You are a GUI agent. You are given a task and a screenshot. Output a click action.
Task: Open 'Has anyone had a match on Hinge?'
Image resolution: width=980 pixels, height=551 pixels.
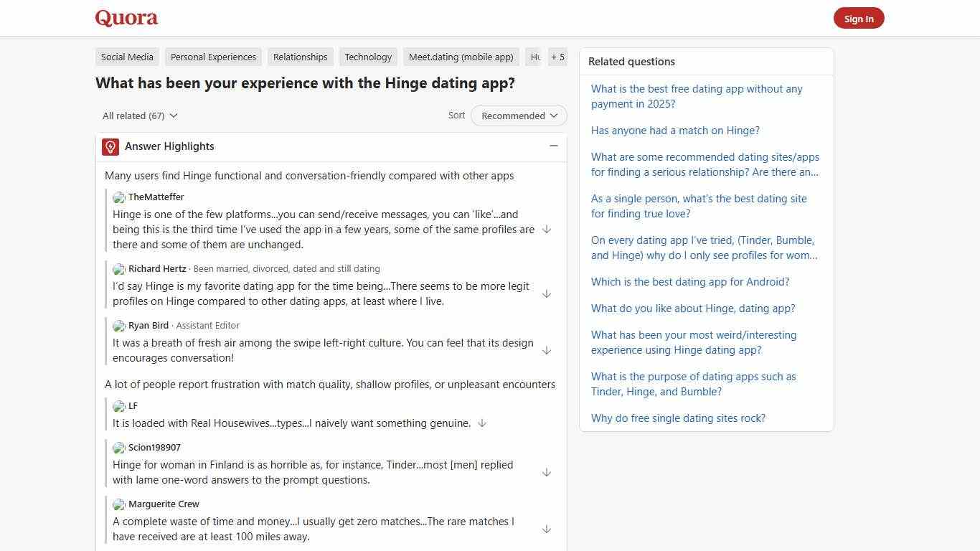click(x=675, y=130)
